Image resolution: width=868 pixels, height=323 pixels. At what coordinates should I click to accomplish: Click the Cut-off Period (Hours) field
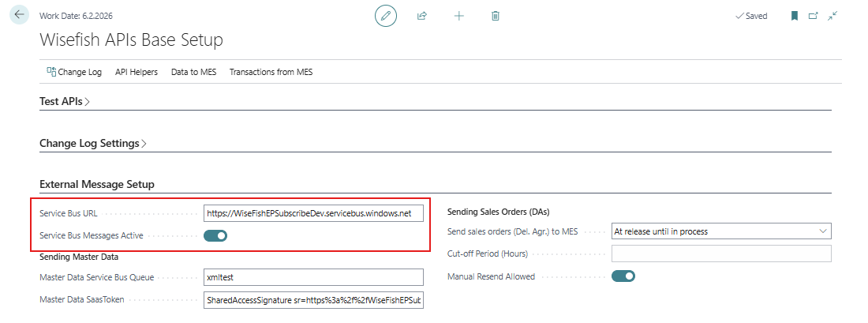(721, 254)
